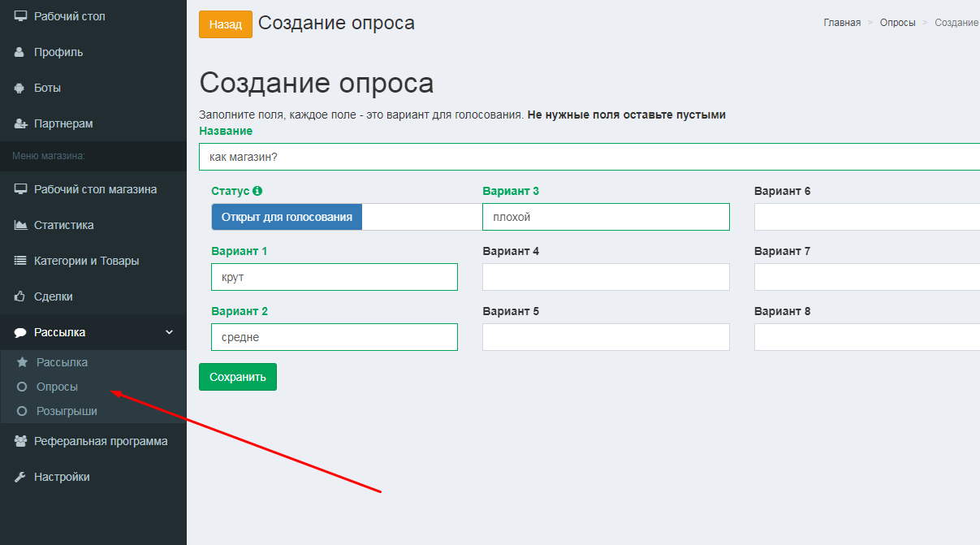
Task: Toggle the Открыт для голосования status switch
Action: (287, 217)
